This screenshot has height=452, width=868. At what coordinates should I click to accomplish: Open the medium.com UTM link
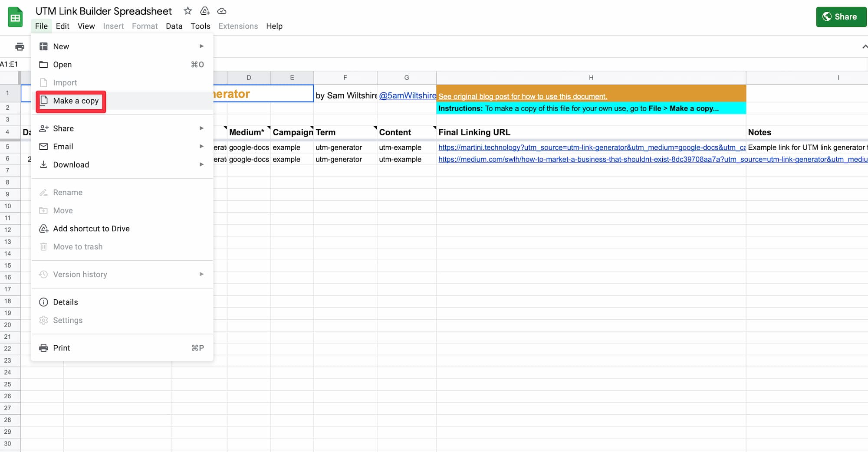point(653,159)
